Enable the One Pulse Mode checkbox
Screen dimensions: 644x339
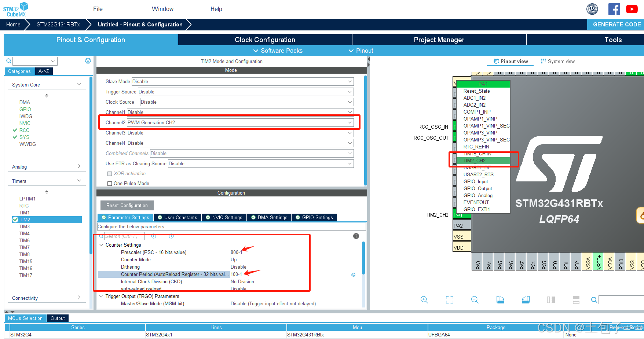tap(110, 183)
